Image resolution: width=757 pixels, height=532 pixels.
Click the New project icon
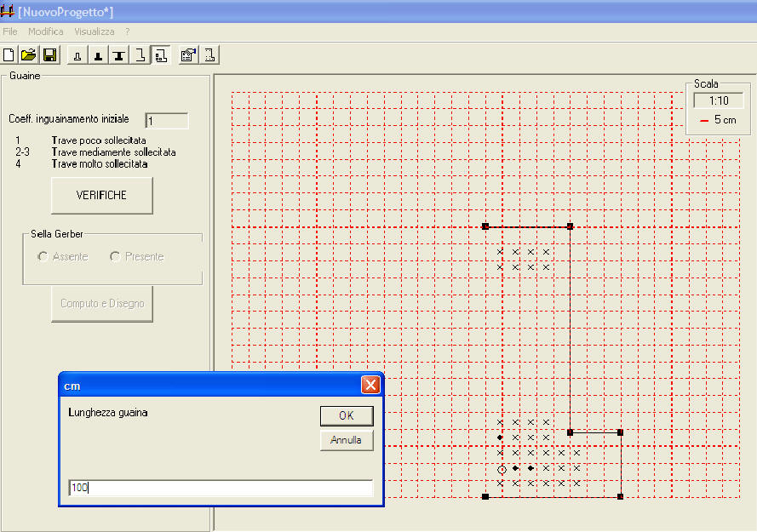pos(9,55)
